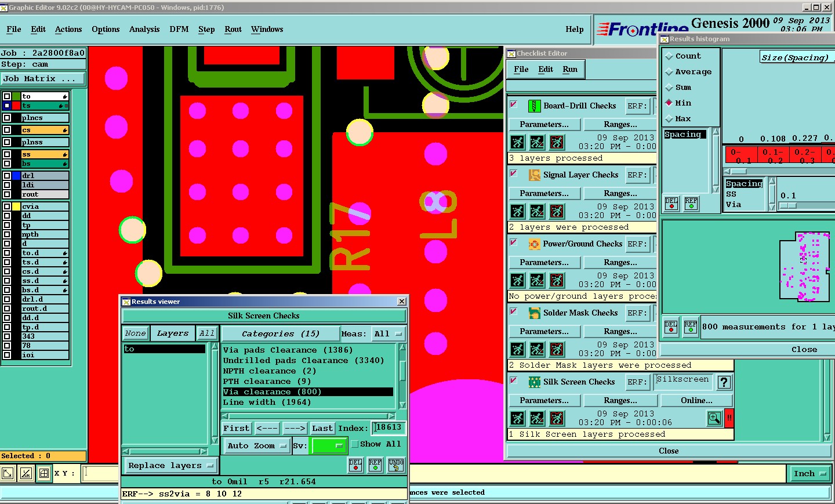Uncheck the Power/Ground Checks checkbox
Viewport: 835px width, 504px height.
pyautogui.click(x=514, y=242)
